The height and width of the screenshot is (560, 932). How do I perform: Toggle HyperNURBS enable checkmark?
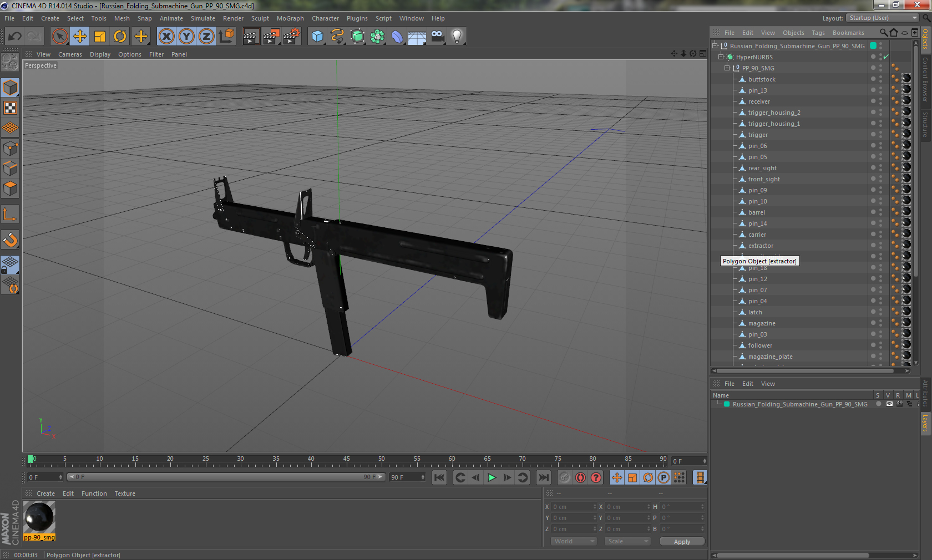(x=886, y=57)
